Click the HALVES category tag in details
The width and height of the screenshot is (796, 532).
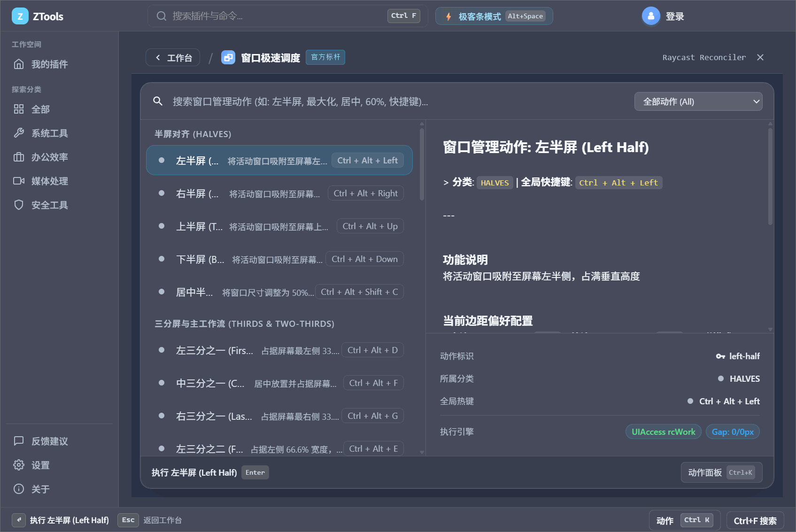point(495,183)
